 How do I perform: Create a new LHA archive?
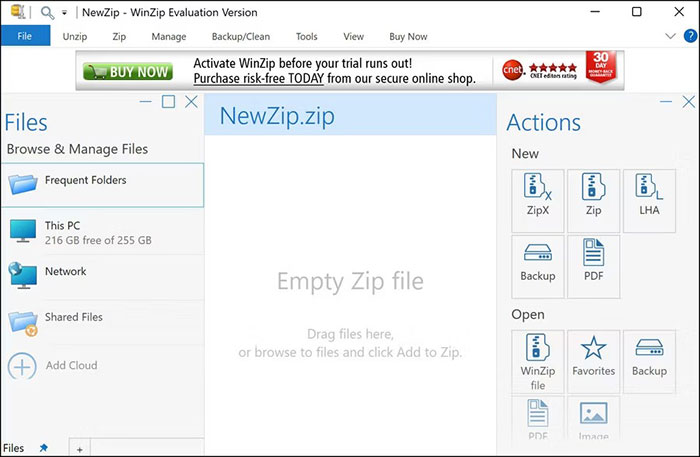[x=649, y=201]
